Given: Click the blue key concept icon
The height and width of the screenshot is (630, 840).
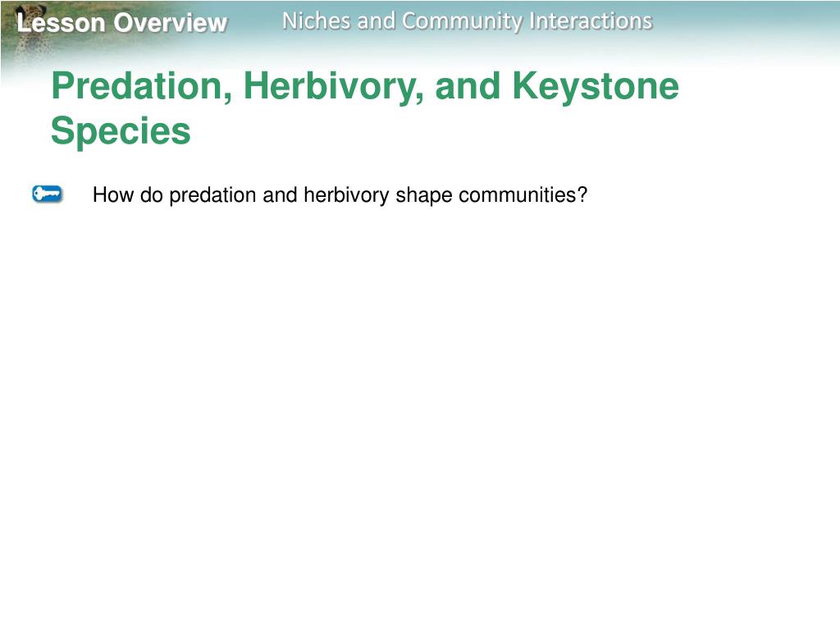Looking at the screenshot, I should pyautogui.click(x=47, y=194).
